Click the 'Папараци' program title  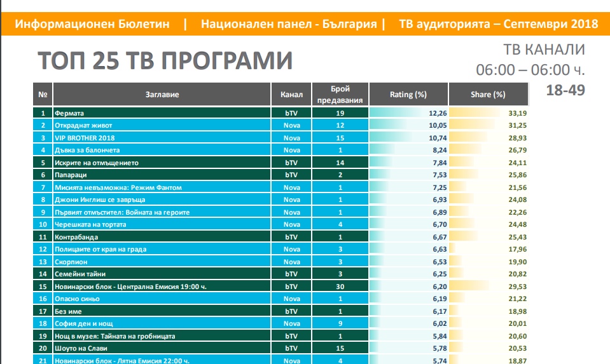click(71, 175)
